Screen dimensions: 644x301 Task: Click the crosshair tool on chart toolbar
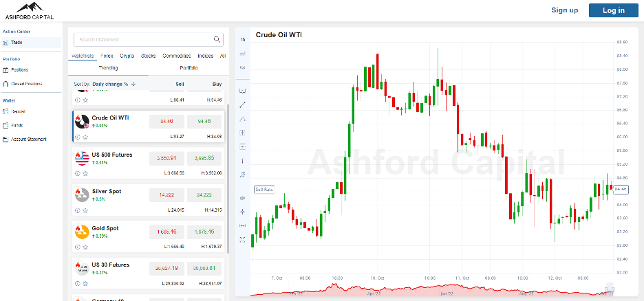tap(242, 212)
